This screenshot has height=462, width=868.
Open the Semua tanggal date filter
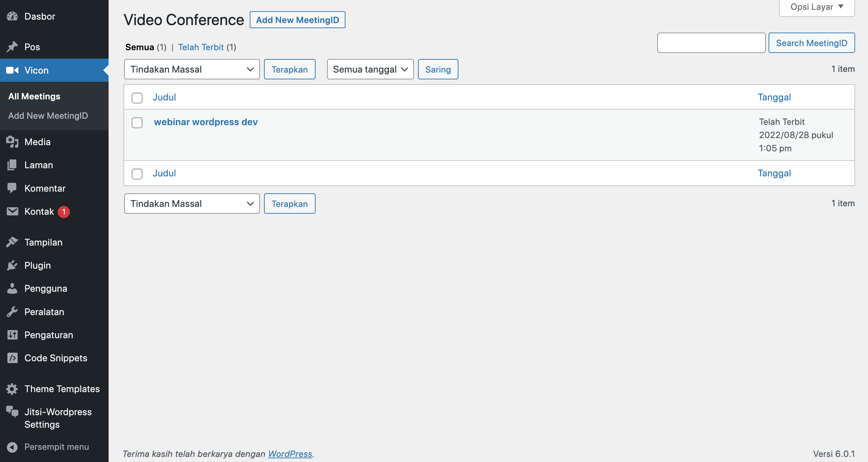[x=370, y=69]
